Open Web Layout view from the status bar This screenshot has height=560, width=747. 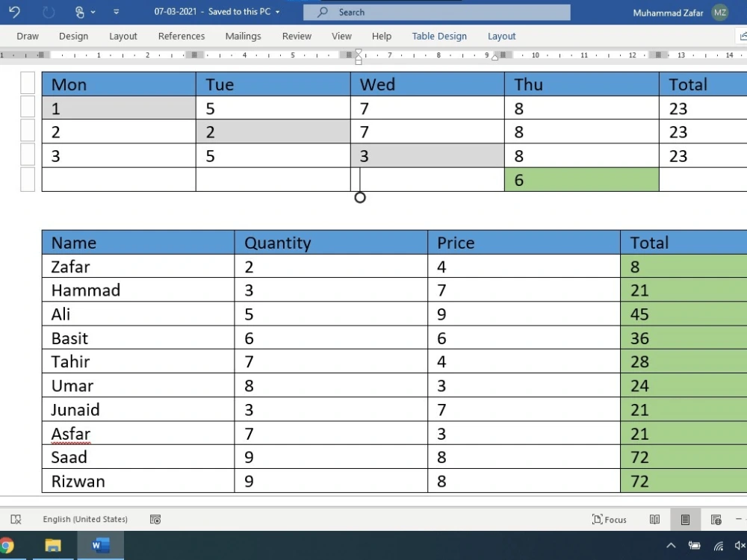pyautogui.click(x=717, y=519)
